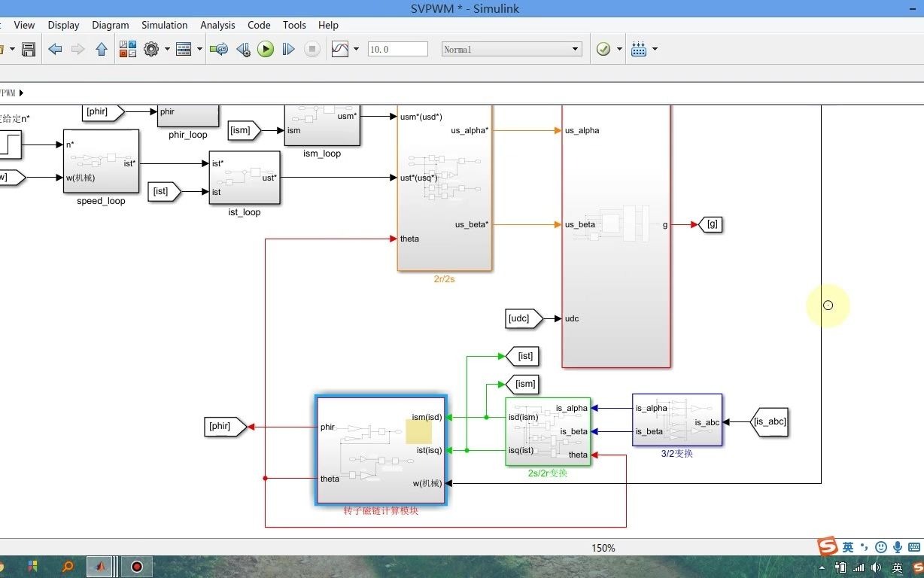Go back with the blue left arrow
924x578 pixels.
[55, 50]
